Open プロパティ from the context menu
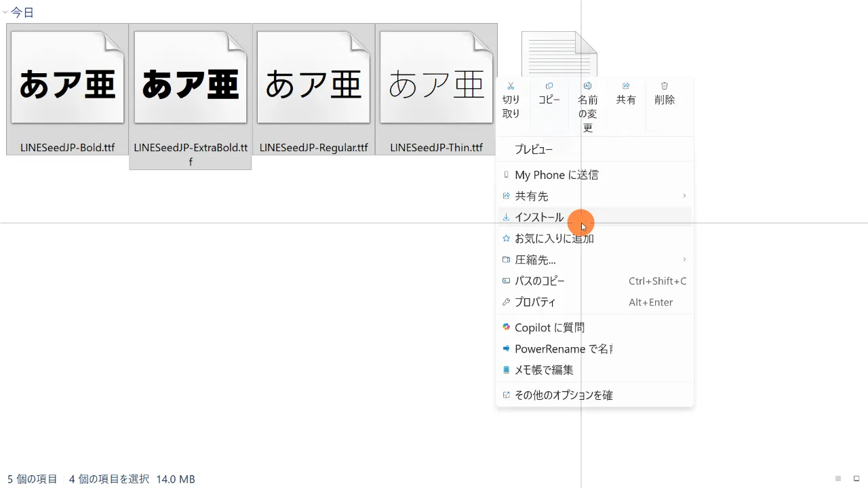The height and width of the screenshot is (488, 868). 595,302
